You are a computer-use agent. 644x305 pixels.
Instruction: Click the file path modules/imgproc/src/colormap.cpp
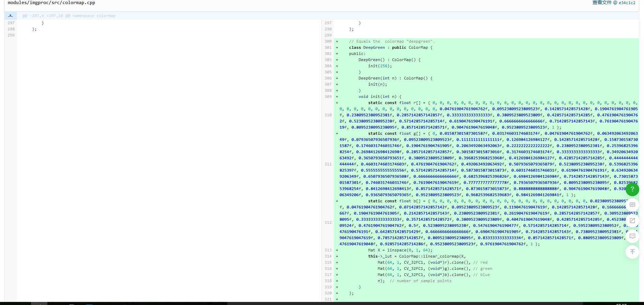(51, 3)
